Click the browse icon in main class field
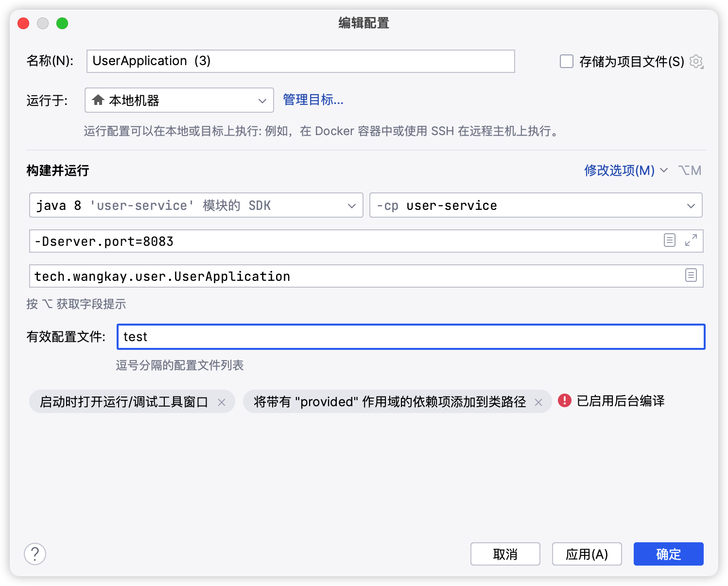 click(691, 275)
